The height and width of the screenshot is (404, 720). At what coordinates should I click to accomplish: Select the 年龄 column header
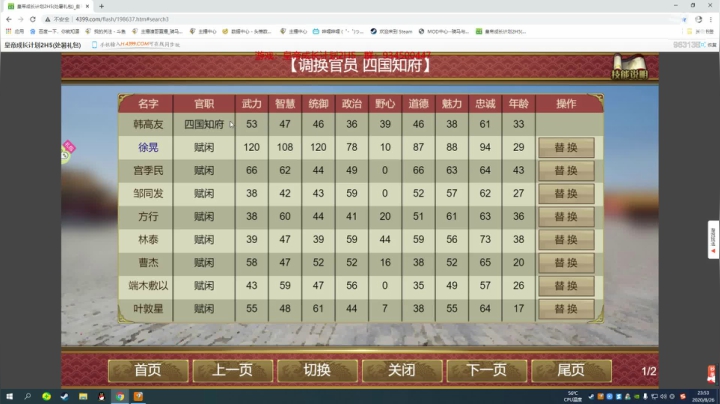point(518,104)
